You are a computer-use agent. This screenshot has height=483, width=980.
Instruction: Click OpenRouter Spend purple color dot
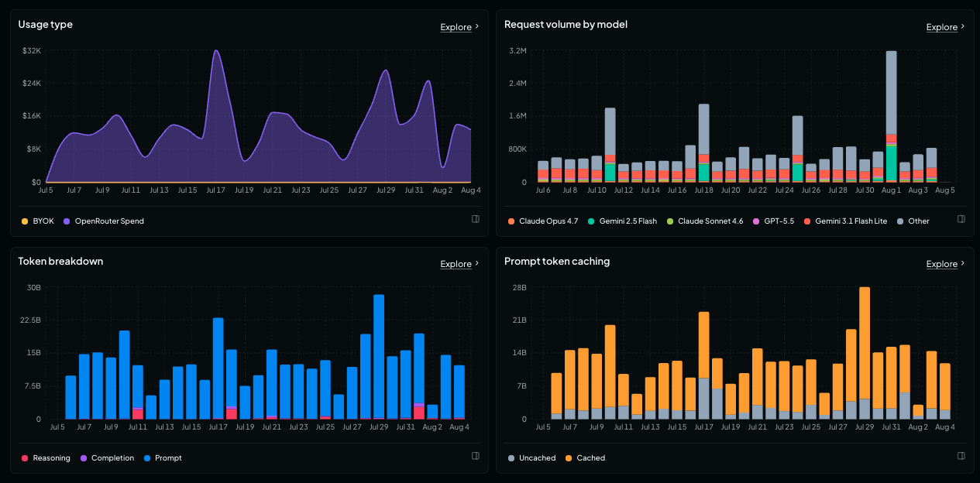tap(67, 221)
